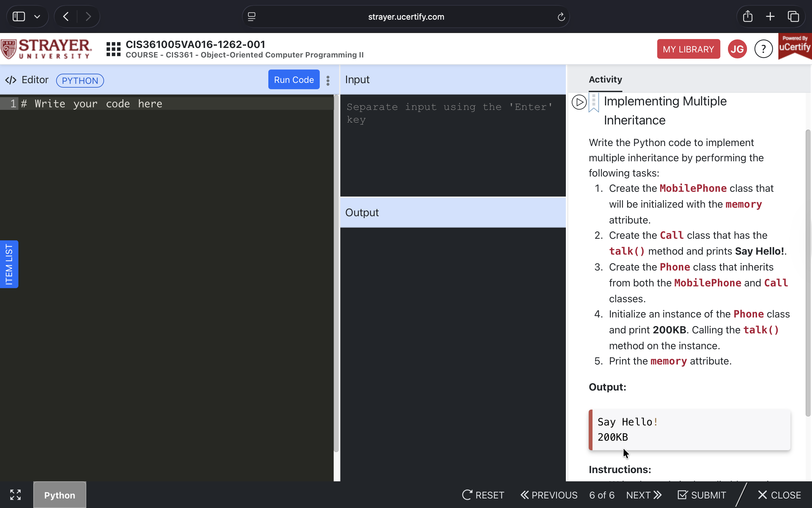Go forward with the browser forward arrow
The image size is (812, 508).
pos(88,17)
